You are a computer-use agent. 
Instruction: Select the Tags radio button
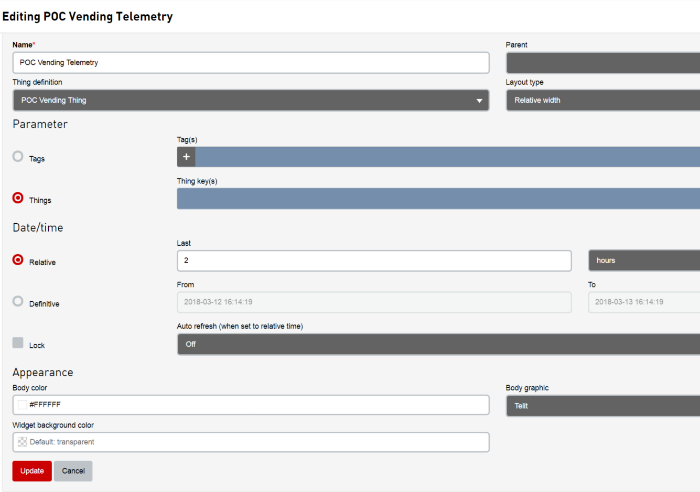click(x=18, y=156)
